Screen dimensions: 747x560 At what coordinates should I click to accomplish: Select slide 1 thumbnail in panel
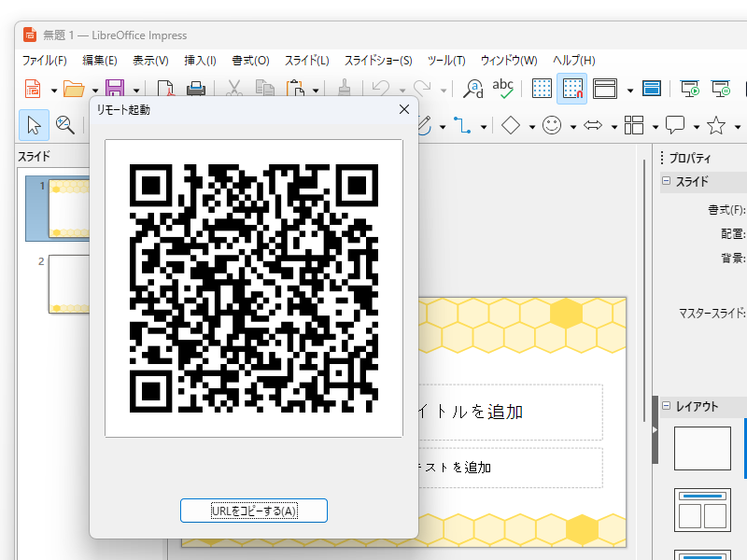click(68, 208)
